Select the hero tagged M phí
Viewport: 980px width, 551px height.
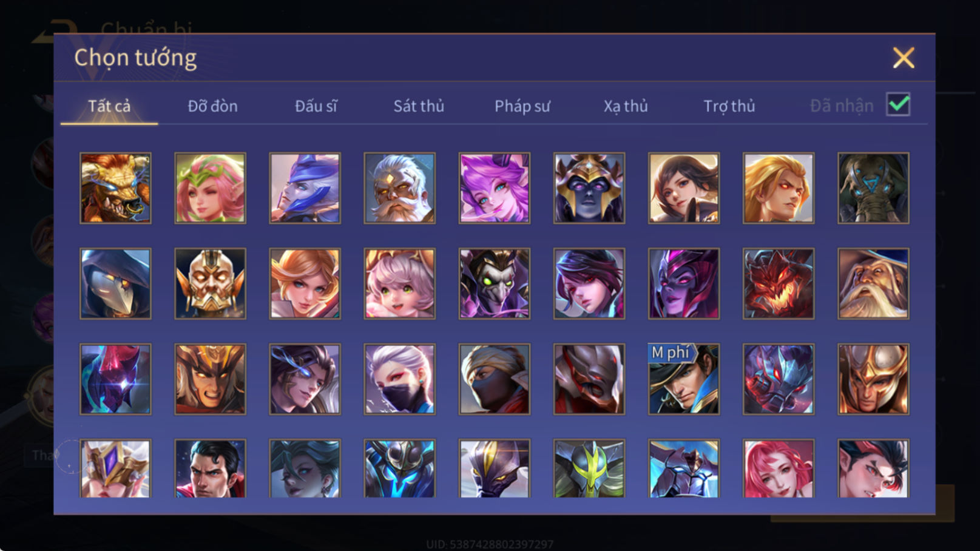(684, 379)
